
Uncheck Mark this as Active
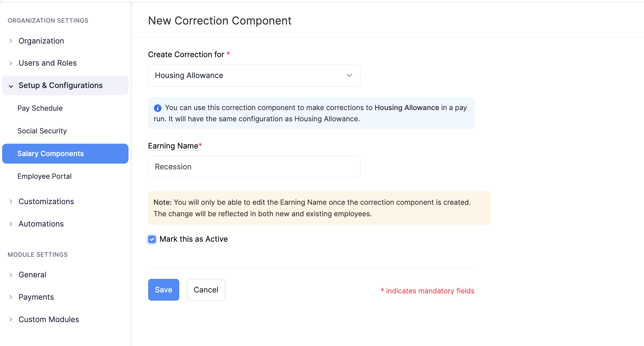click(x=152, y=239)
